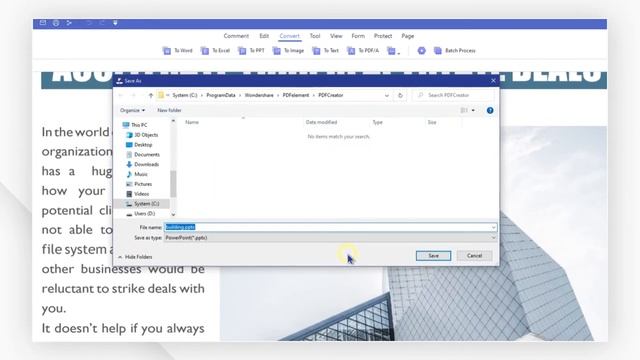Click the redo arrow in title bar

102,23
